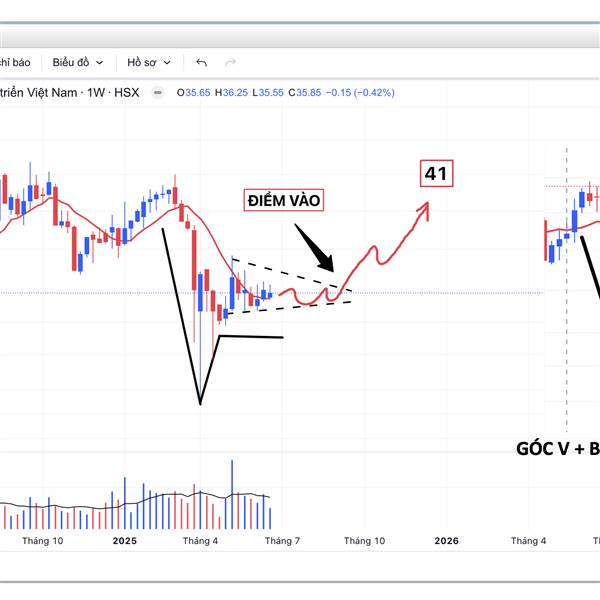This screenshot has width=600, height=600.
Task: Open the Hồ sơ dropdown menu
Action: point(148,62)
